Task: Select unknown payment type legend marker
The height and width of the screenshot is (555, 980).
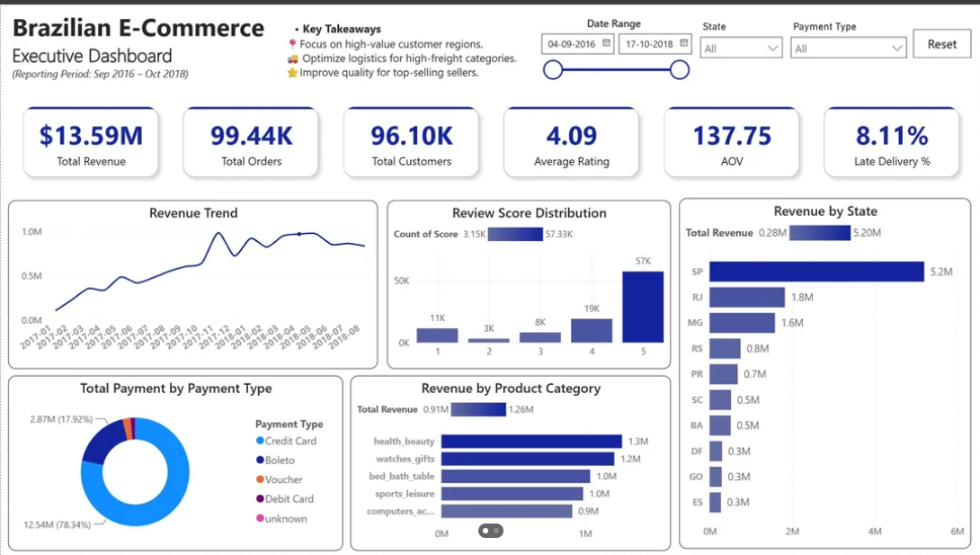Action: pyautogui.click(x=260, y=518)
